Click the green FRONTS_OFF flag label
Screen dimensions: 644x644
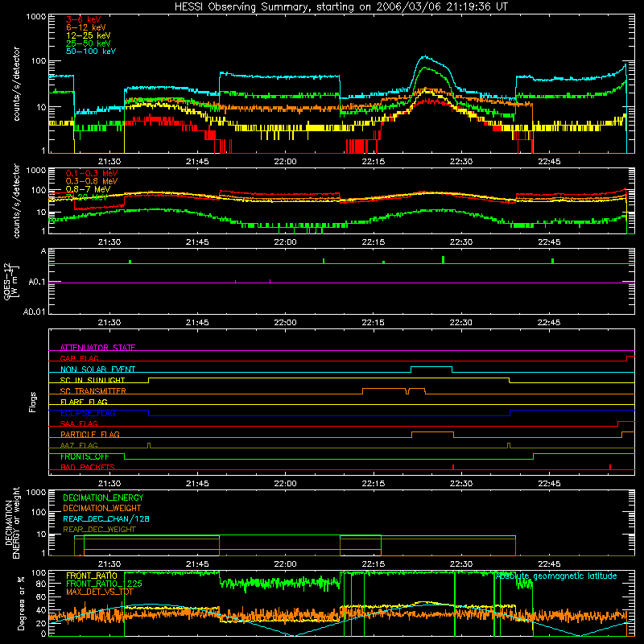pos(85,456)
